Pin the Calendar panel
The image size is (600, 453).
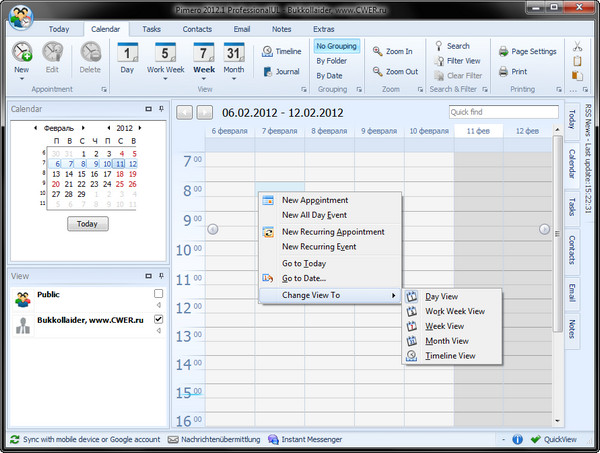point(161,109)
